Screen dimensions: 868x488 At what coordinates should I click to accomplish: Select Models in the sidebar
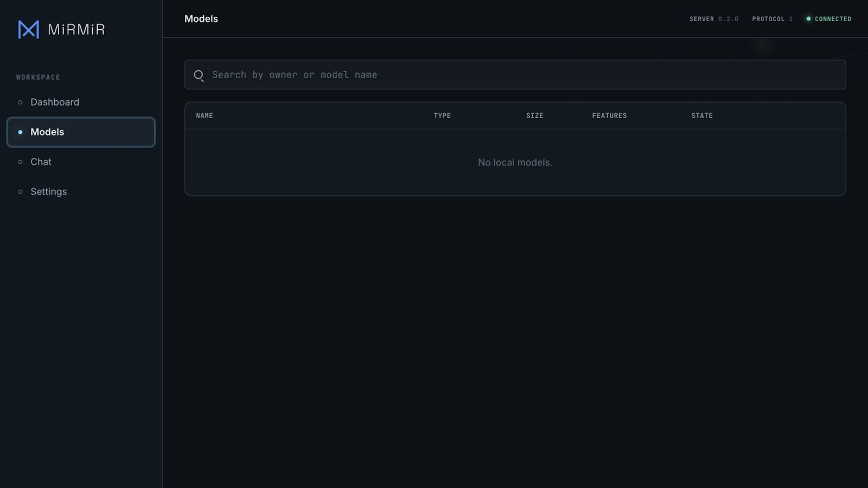pyautogui.click(x=81, y=132)
